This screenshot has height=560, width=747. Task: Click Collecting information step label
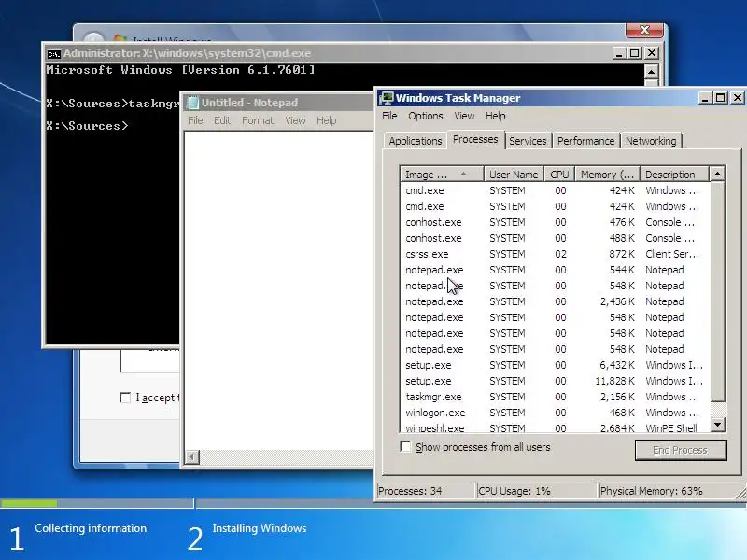91,528
